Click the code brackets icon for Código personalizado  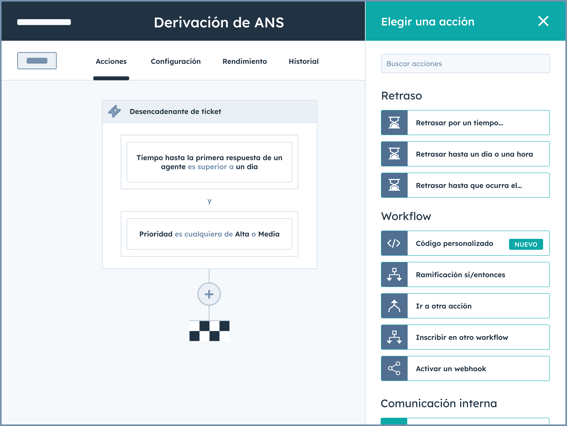click(394, 243)
